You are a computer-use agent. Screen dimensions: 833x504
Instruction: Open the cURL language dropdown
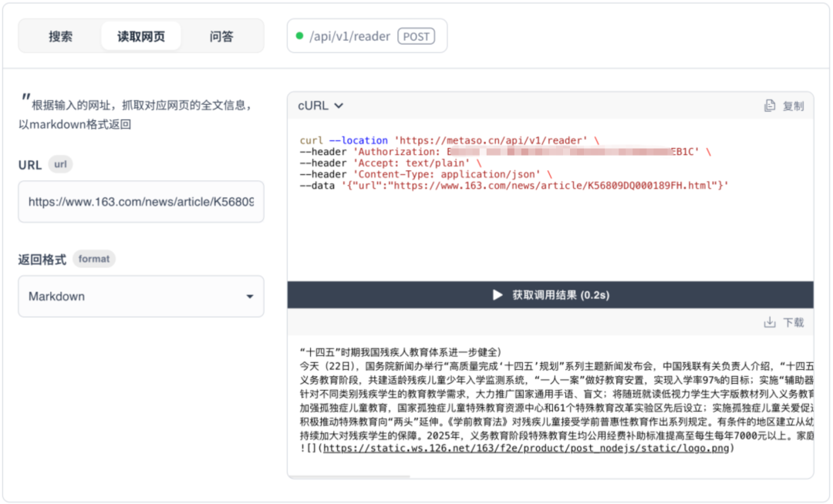tap(320, 106)
